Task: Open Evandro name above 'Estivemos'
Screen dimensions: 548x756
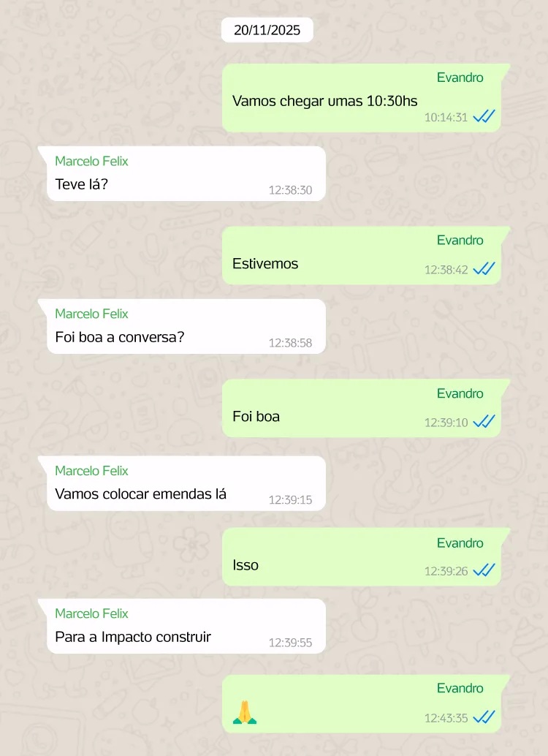Action: (x=460, y=240)
